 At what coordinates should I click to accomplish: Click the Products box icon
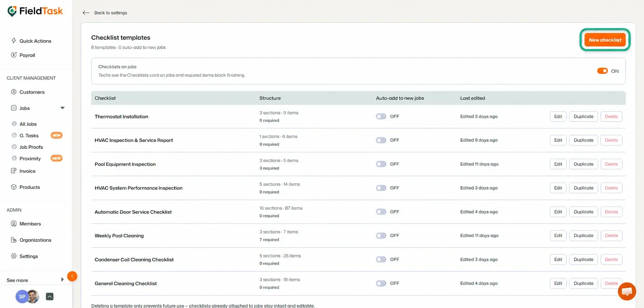click(x=14, y=187)
